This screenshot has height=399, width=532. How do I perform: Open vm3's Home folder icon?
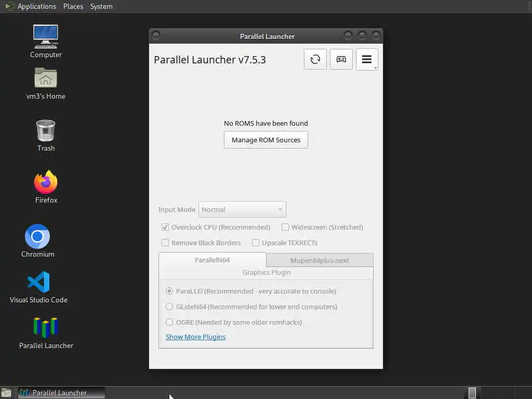46,84
